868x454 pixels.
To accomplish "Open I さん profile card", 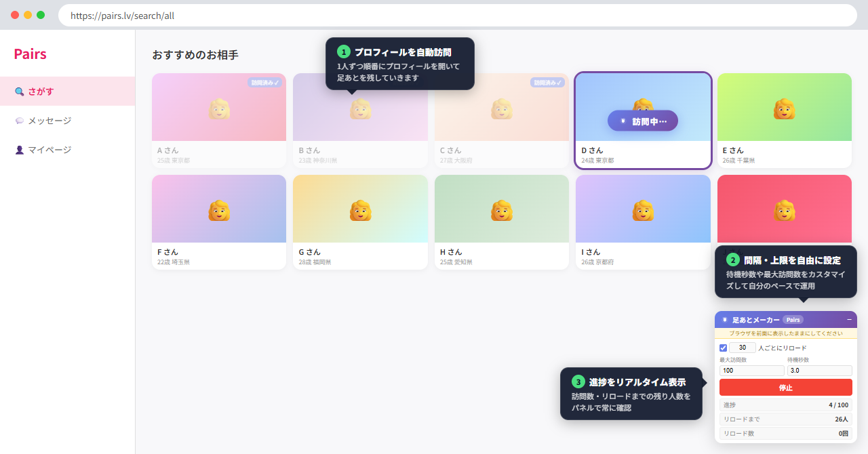I will 642,222.
